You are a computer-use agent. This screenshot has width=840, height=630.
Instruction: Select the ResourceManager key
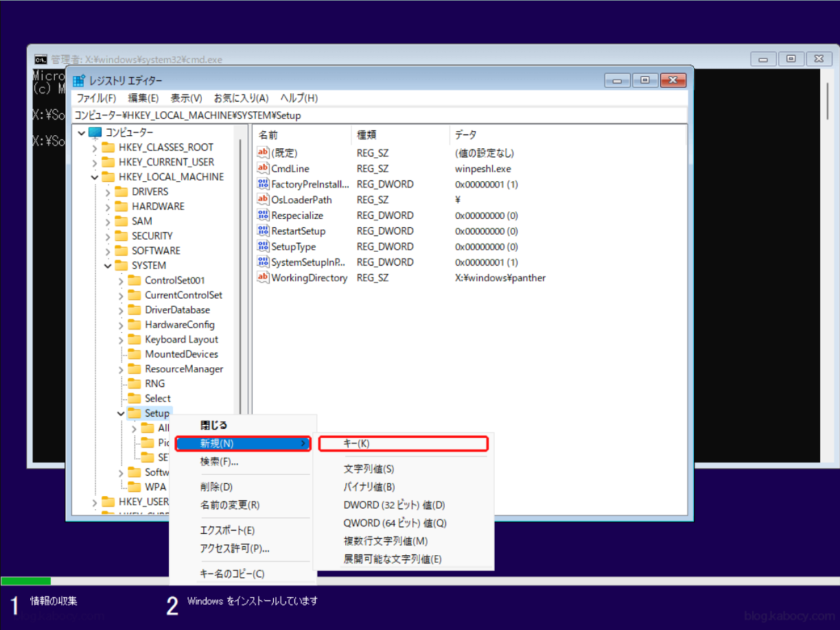[184, 369]
